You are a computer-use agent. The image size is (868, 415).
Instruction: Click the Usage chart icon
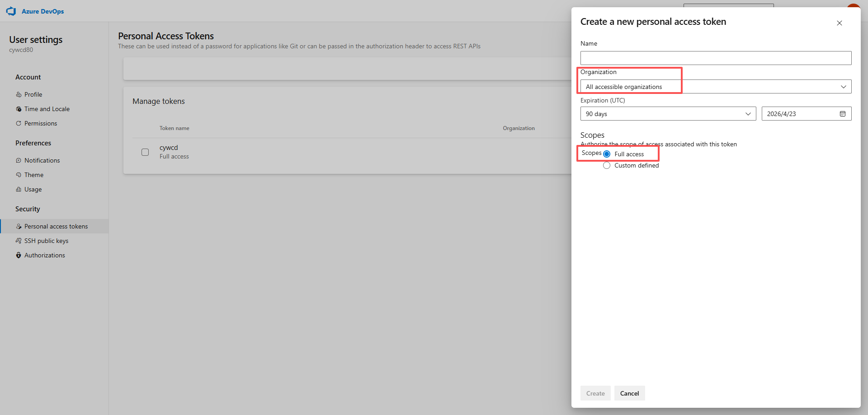[x=19, y=189]
